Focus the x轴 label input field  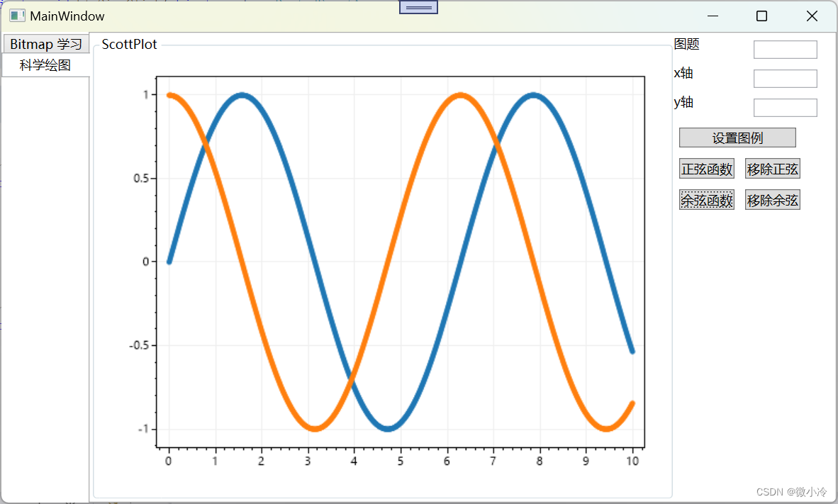(785, 79)
